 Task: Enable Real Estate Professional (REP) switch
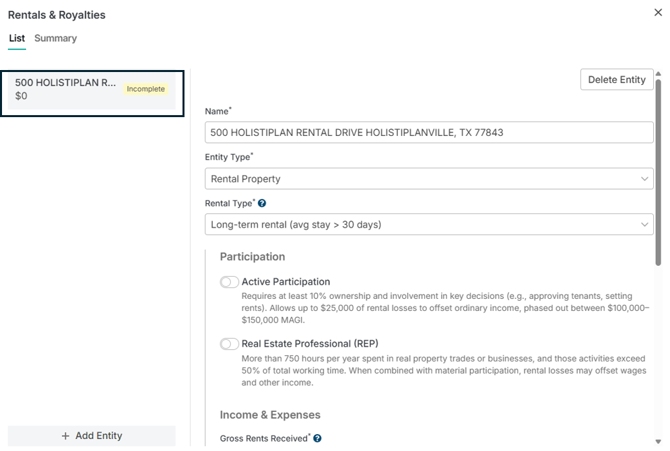[229, 344]
